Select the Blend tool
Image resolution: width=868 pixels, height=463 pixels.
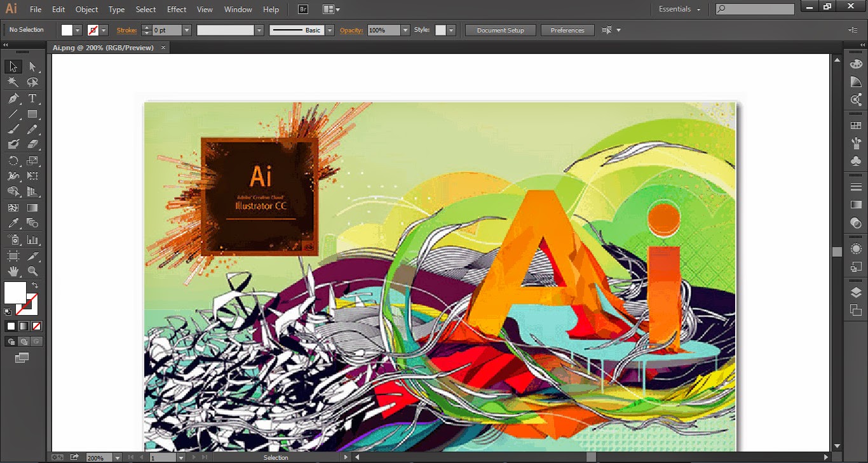coord(32,223)
